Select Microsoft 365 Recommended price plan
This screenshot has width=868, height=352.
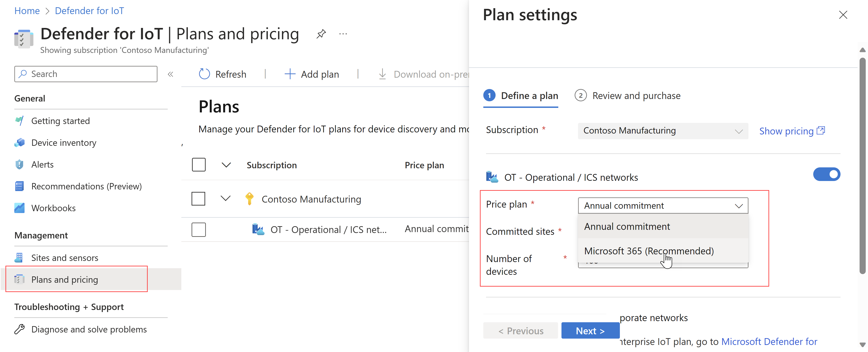point(650,250)
